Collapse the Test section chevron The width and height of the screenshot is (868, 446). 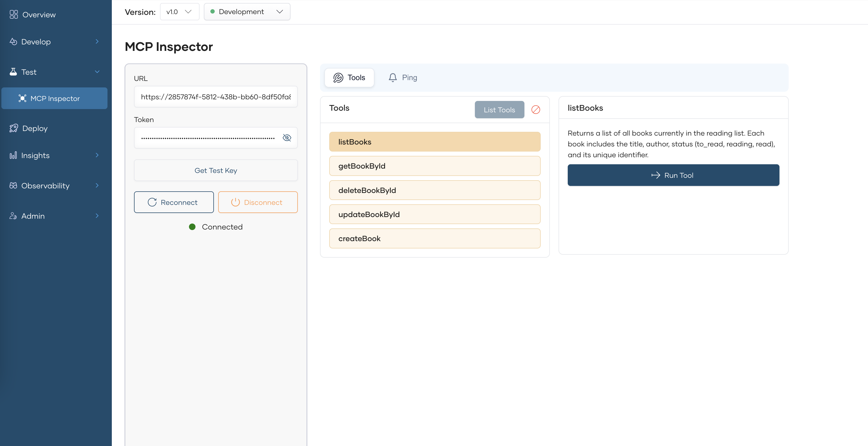coord(97,72)
